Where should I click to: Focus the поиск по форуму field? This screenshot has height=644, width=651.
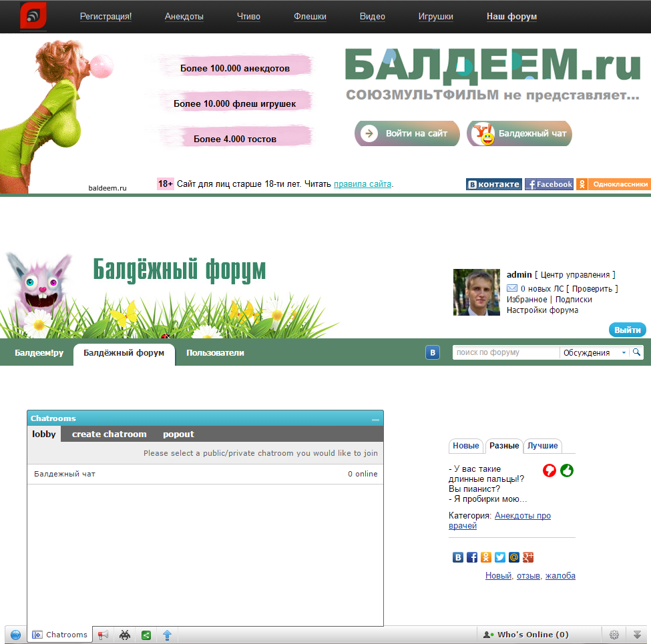point(505,352)
